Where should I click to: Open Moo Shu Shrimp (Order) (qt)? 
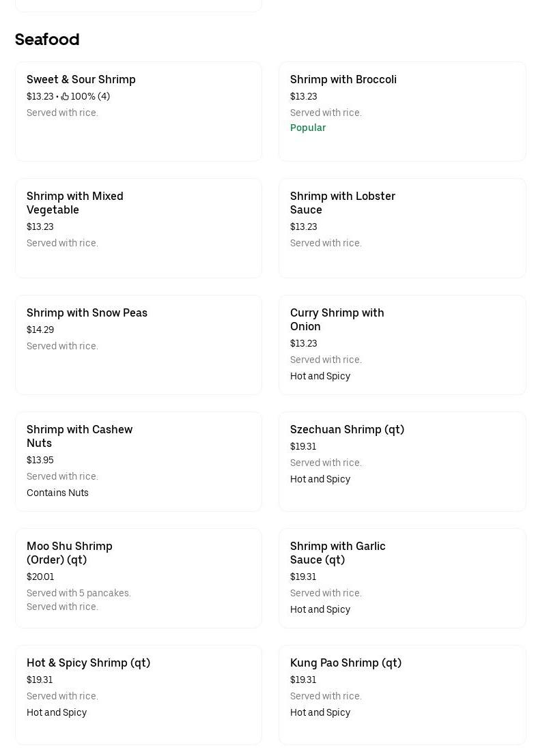(x=139, y=578)
